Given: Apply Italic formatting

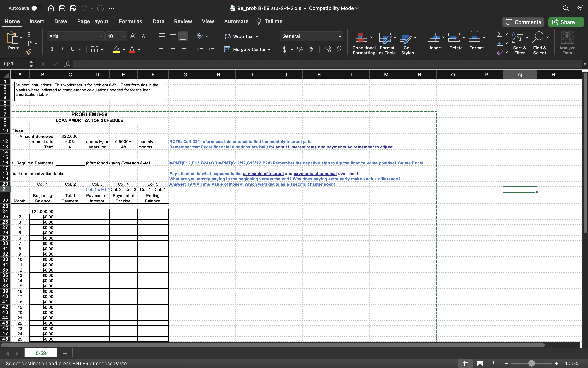Looking at the screenshot, I should coord(62,49).
